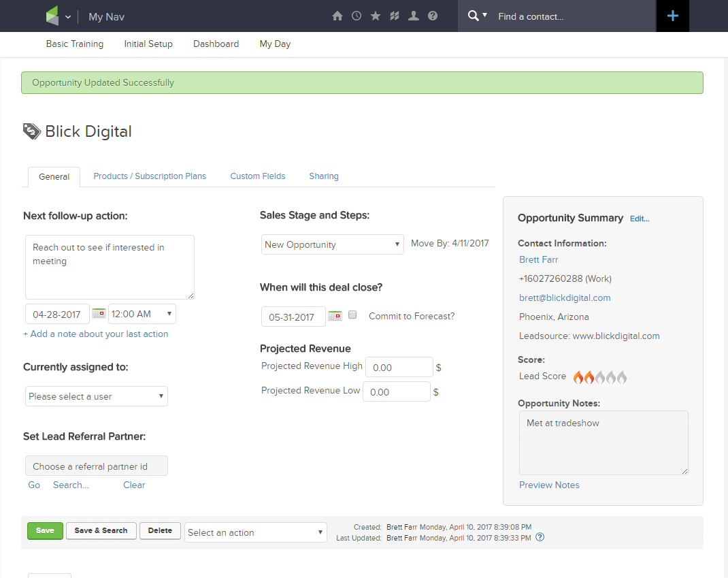Click the search magnifier icon
The image size is (728, 578).
click(473, 16)
